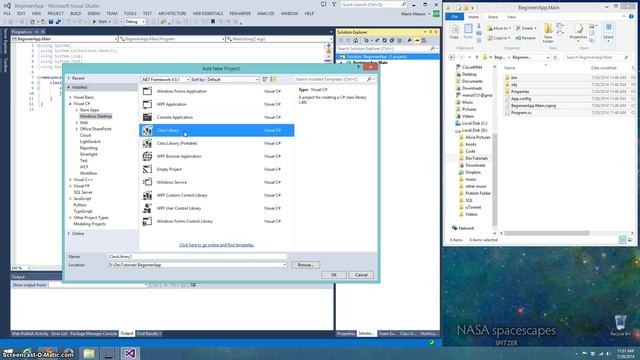Click the Browse... button
The height and width of the screenshot is (360, 640).
click(305, 265)
